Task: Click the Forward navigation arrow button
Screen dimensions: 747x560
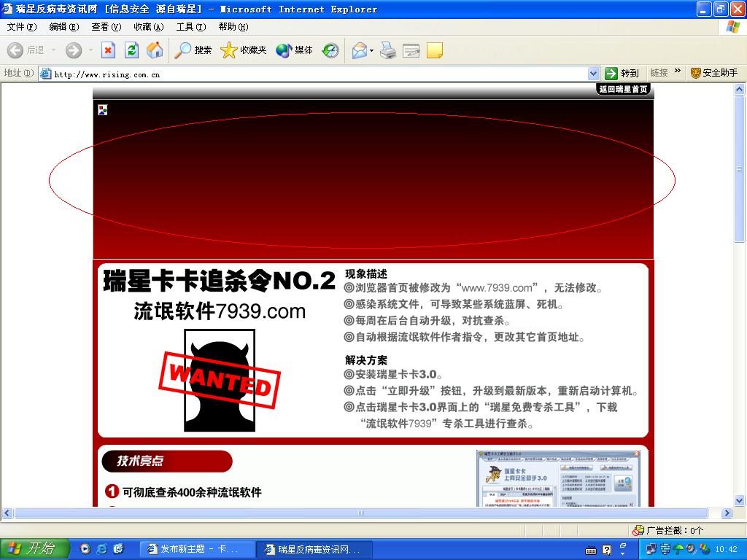Action: click(74, 50)
